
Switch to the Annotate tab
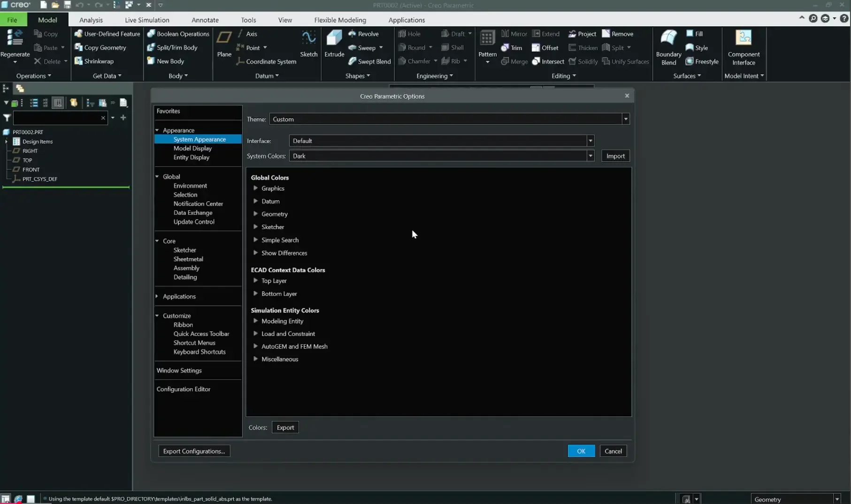click(x=205, y=20)
